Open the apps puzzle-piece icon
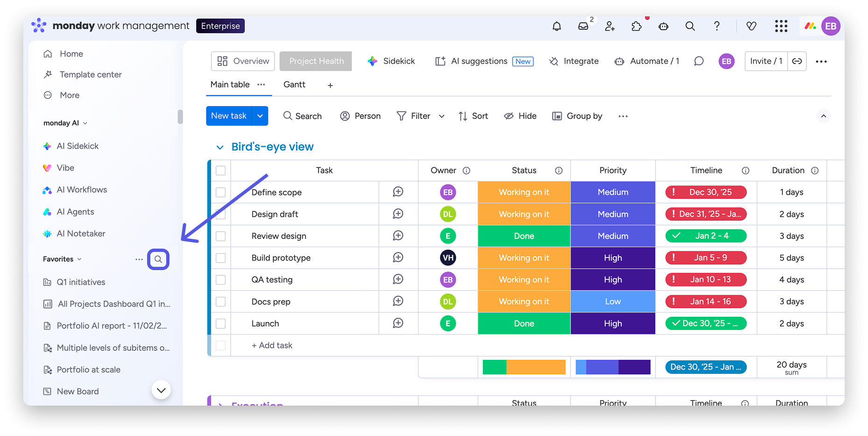 pos(636,26)
